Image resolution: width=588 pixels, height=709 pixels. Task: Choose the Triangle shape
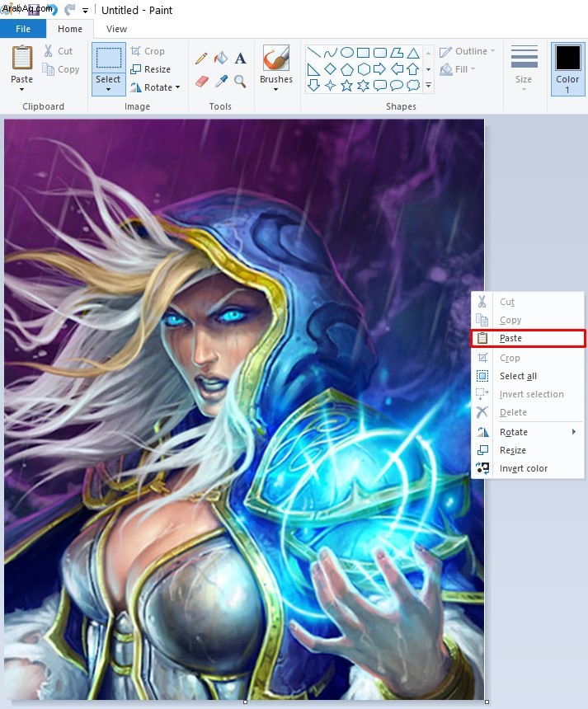tap(413, 53)
